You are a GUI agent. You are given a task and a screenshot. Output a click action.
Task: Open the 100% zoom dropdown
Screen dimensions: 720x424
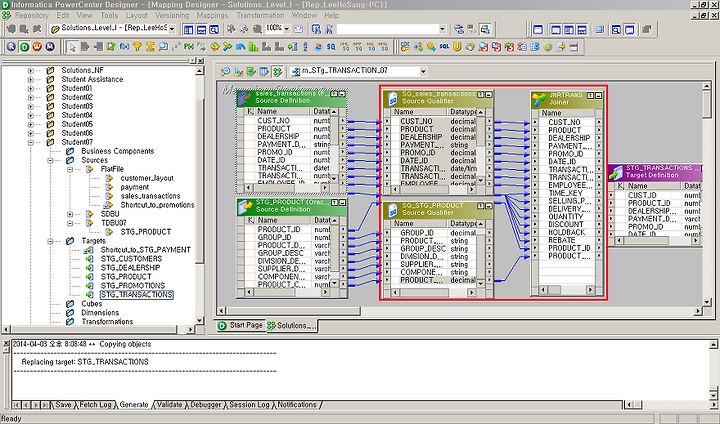(x=287, y=29)
